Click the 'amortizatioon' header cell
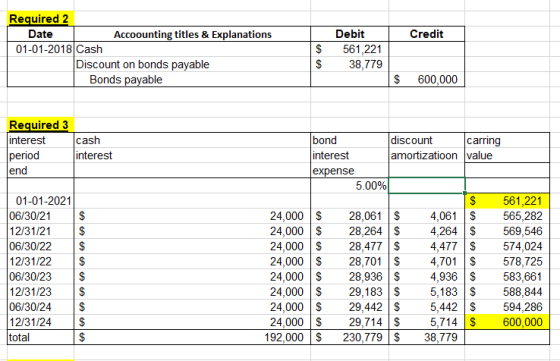The image size is (560, 361). (x=426, y=155)
